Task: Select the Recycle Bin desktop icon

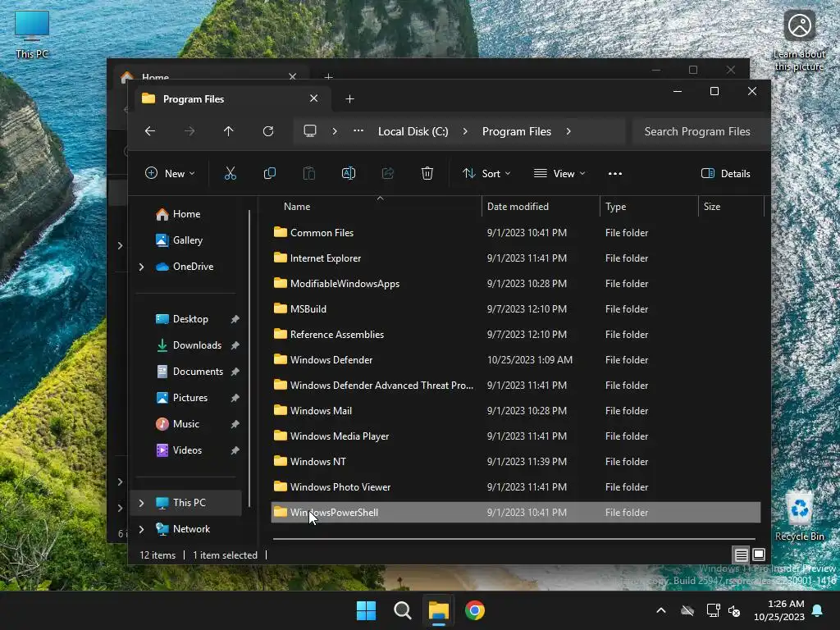Action: coord(799,517)
